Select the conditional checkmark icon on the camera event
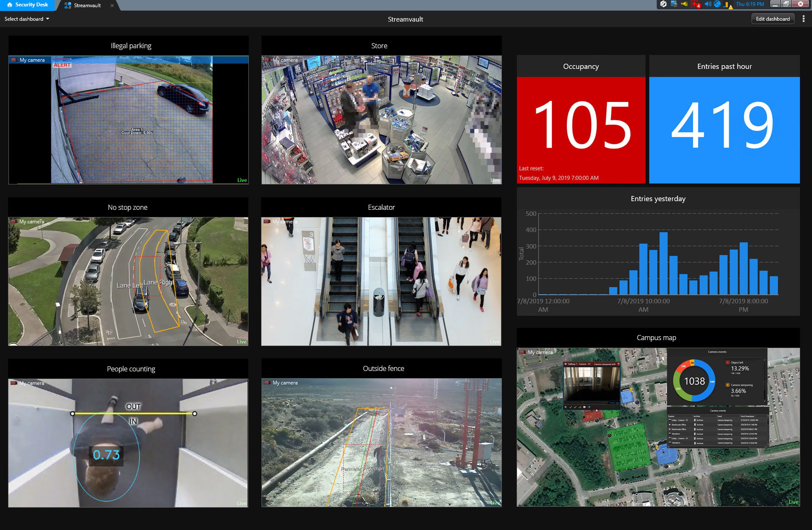This screenshot has width=812, height=530. [x=580, y=407]
